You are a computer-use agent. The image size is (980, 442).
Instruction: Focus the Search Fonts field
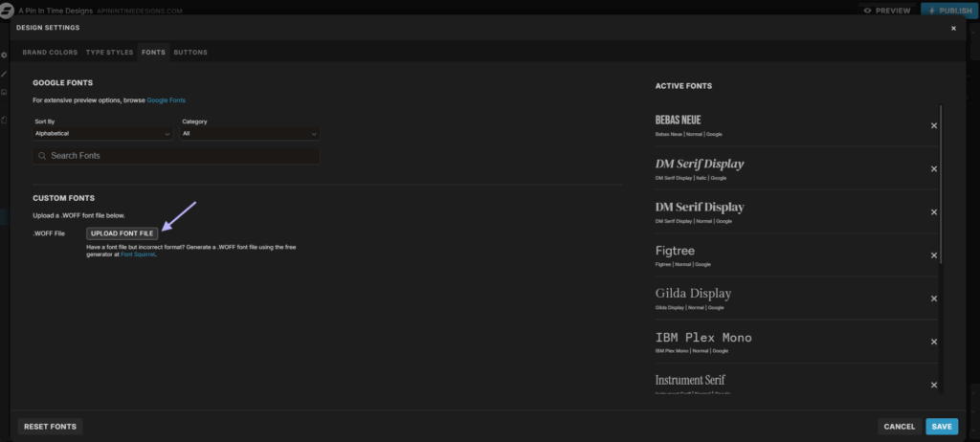176,156
